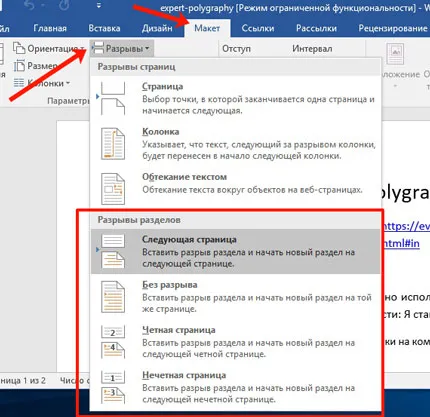
Task: Follow the https hyperlink in the document
Action: point(406,227)
